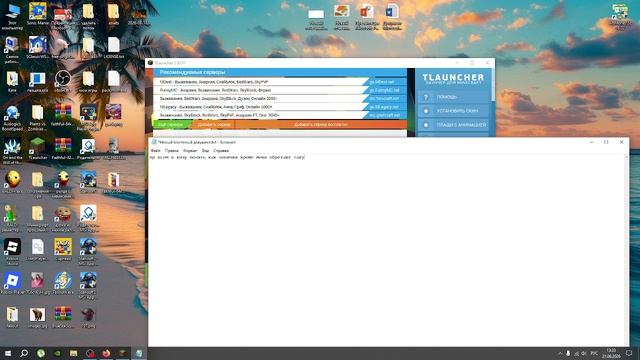
Task: Open the Plants vs. Zombies folder
Action: coord(38,118)
